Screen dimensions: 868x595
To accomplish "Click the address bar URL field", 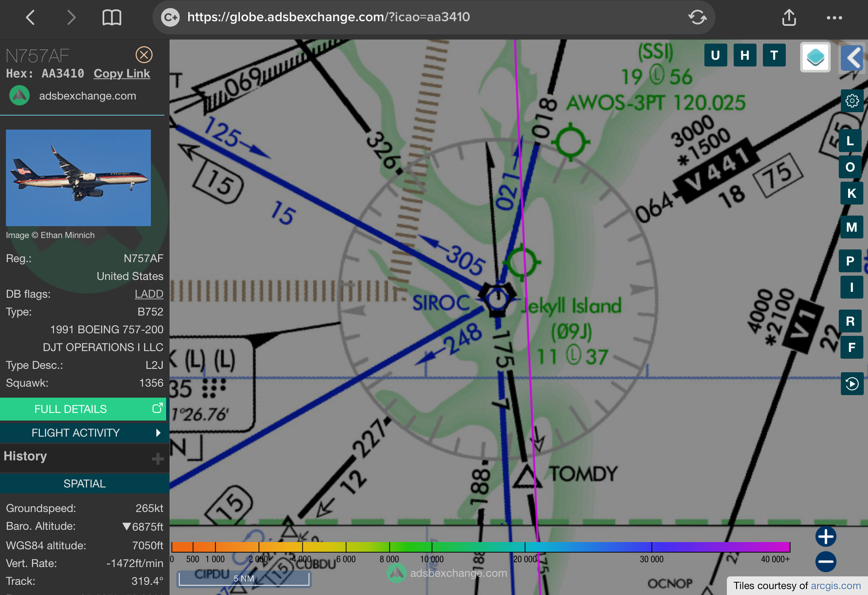I will [x=434, y=17].
